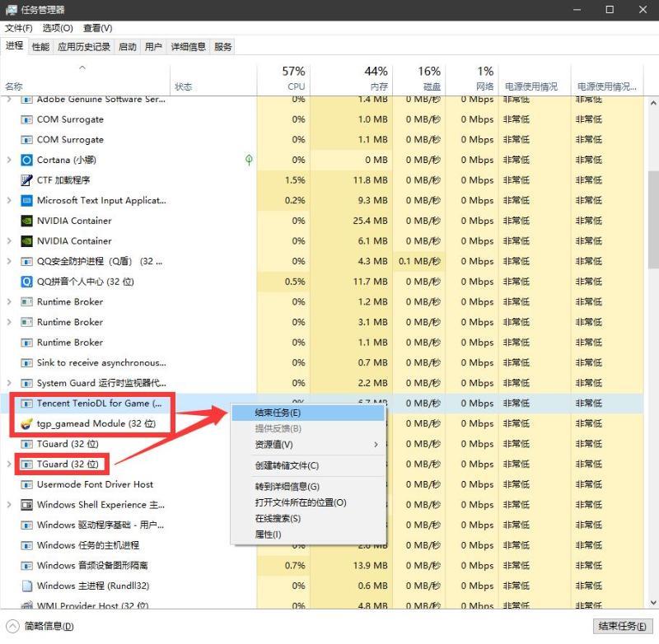Click the Windows 主进程 (Rundll32) file icon
This screenshot has width=659, height=644.
coord(26,586)
